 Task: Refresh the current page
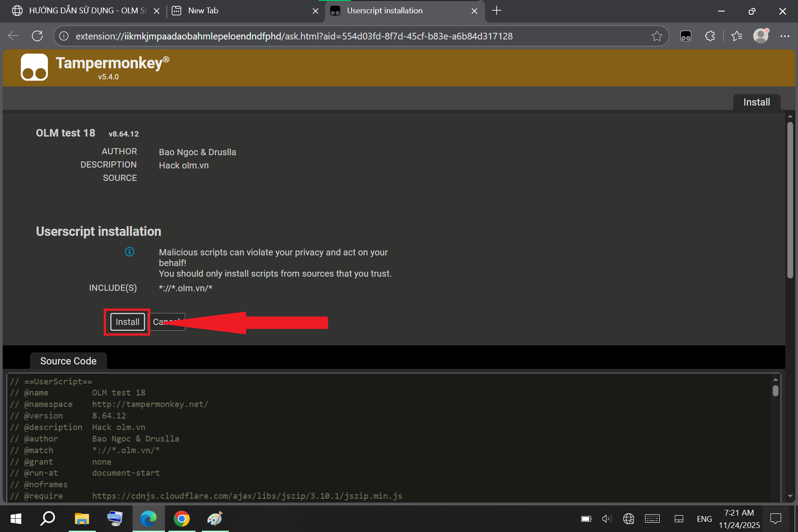(37, 36)
